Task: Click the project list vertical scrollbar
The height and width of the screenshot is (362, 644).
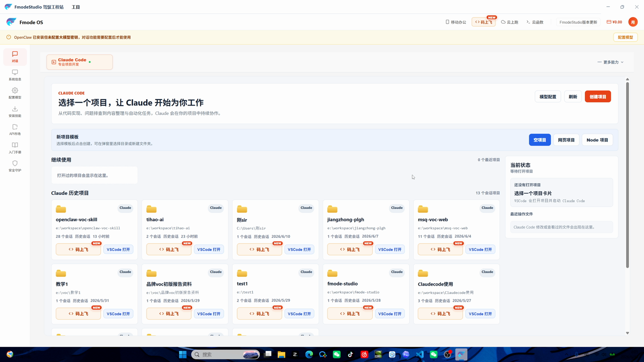Action: [x=627, y=175]
